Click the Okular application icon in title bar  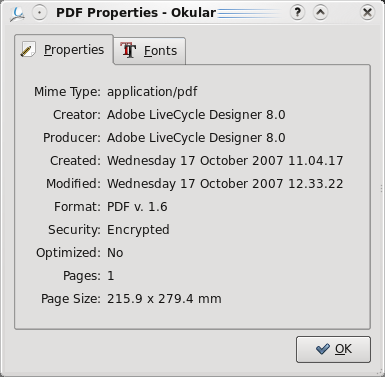click(x=18, y=13)
